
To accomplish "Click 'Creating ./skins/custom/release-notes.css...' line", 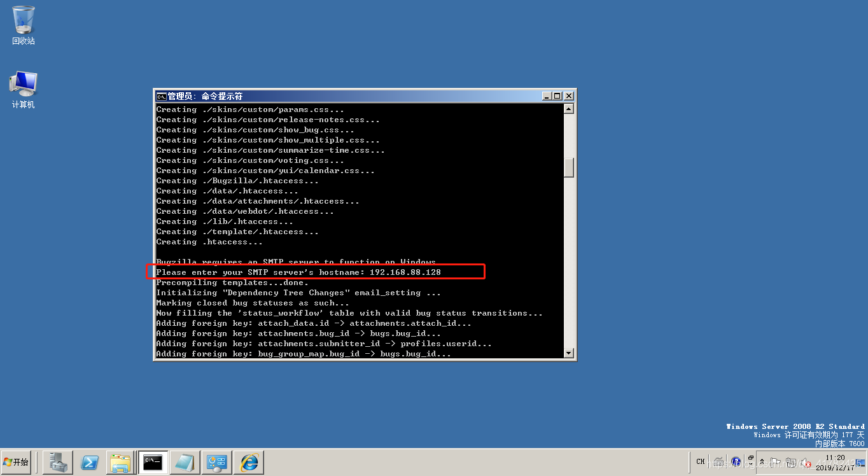I will coord(268,120).
